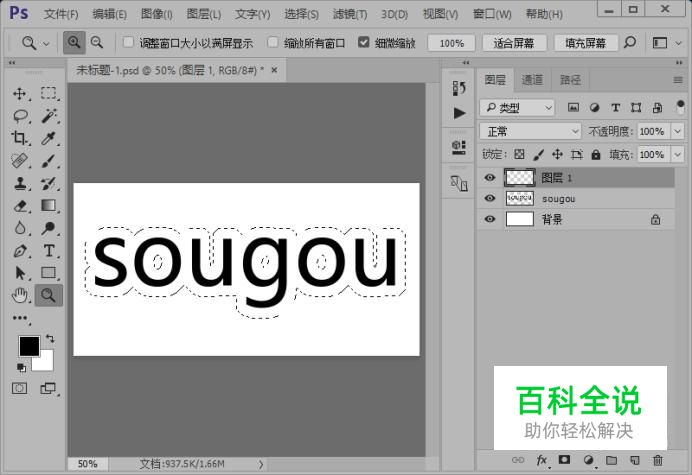Toggle Quick Mask mode

(19, 388)
